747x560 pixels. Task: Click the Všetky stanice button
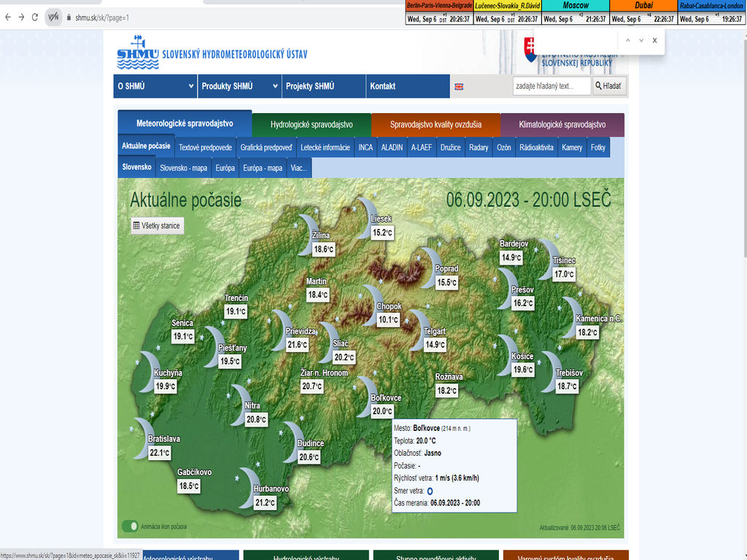(x=157, y=226)
